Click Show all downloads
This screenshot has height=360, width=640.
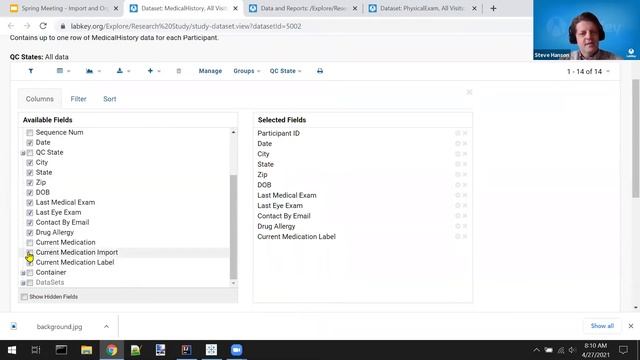point(602,326)
